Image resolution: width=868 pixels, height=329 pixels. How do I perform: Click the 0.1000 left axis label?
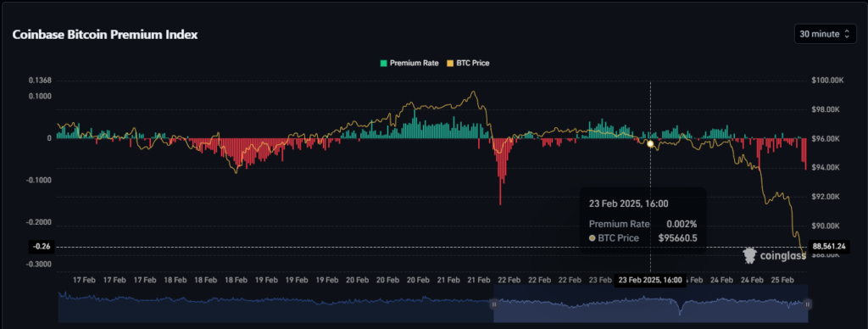40,96
